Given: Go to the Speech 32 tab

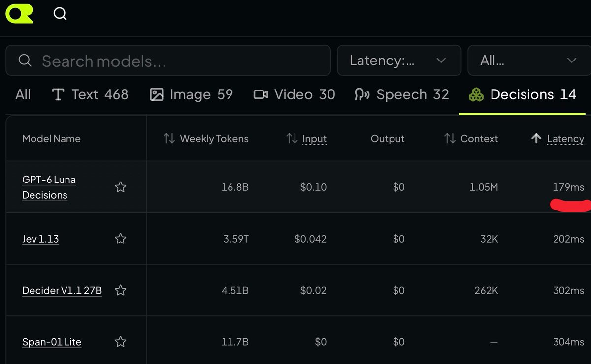Looking at the screenshot, I should pyautogui.click(x=401, y=94).
